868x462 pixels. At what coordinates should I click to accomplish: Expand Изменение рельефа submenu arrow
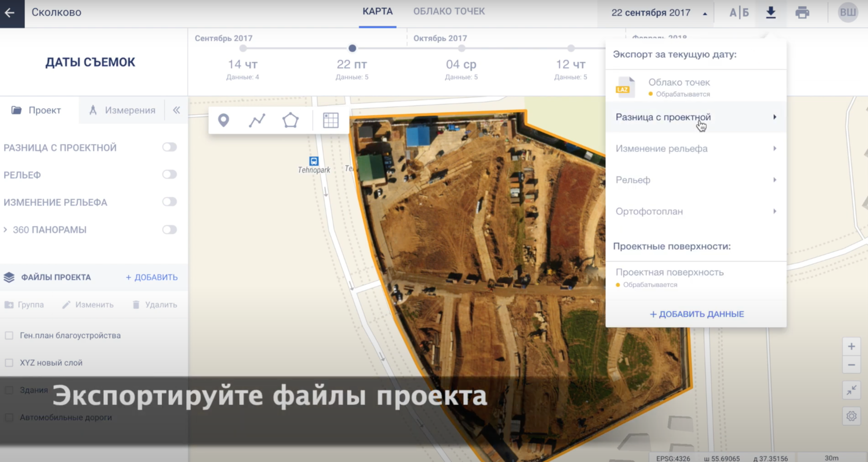774,149
